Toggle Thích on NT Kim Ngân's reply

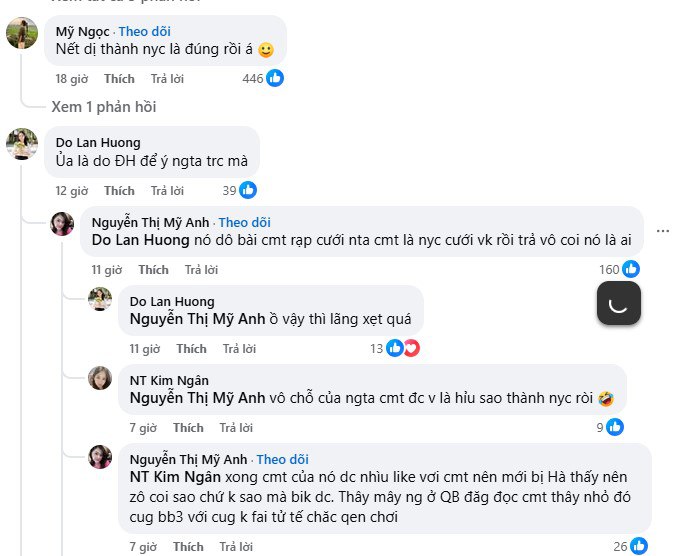pos(188,427)
